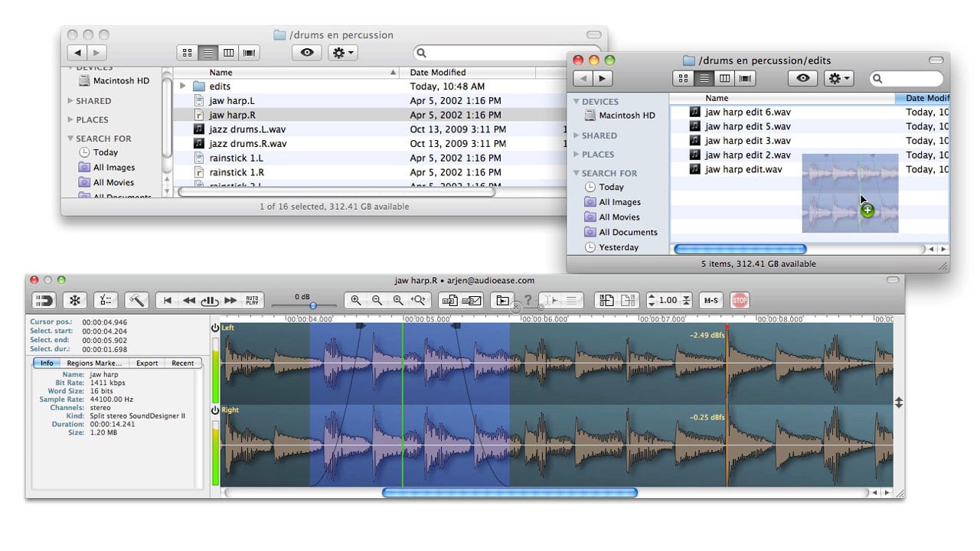
Task: Select Macintosh HD in edits window sidebar
Action: (619, 116)
